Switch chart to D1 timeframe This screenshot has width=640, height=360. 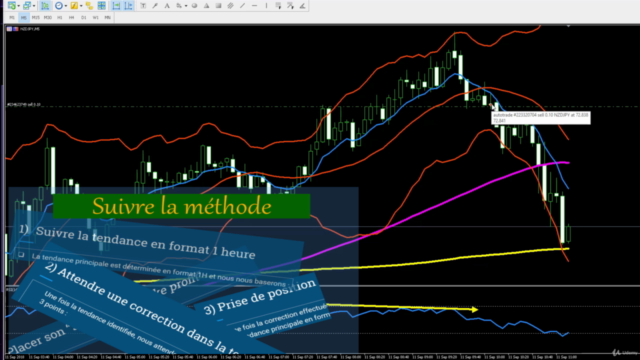[x=83, y=18]
